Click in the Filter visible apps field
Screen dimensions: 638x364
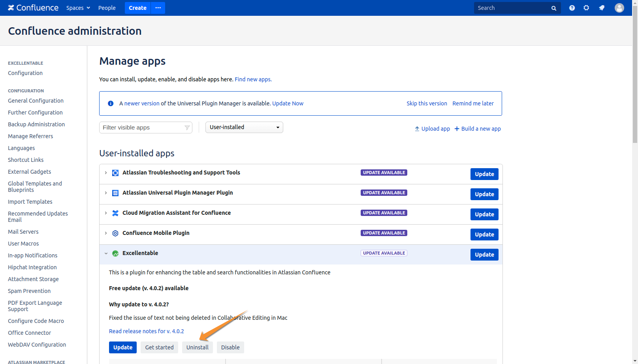[142, 128]
